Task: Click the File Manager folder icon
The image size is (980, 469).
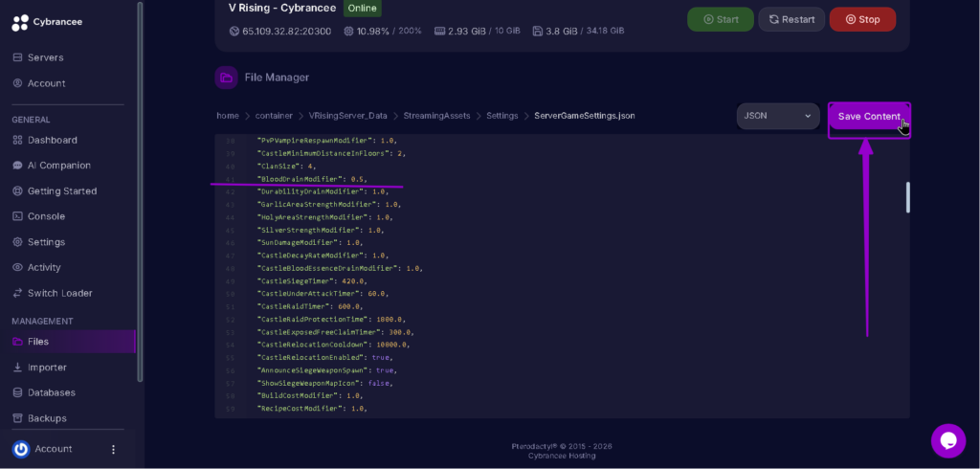Action: pos(226,78)
